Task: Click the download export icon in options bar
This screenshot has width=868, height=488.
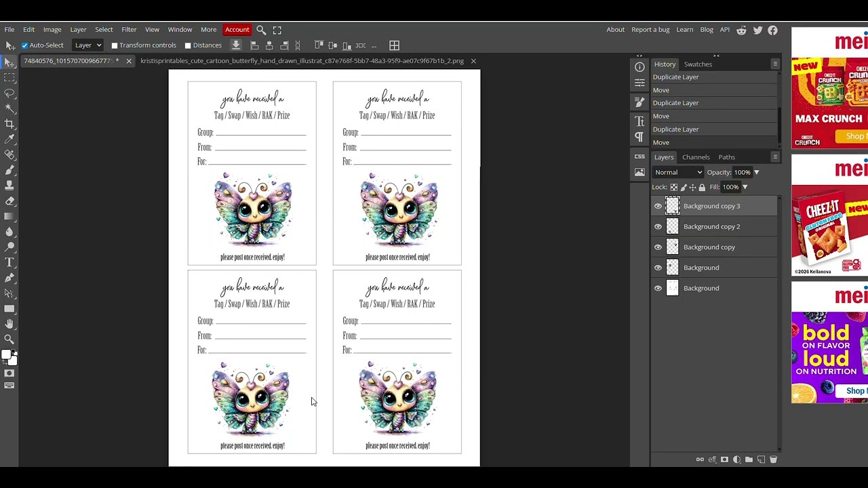Action: (x=236, y=45)
